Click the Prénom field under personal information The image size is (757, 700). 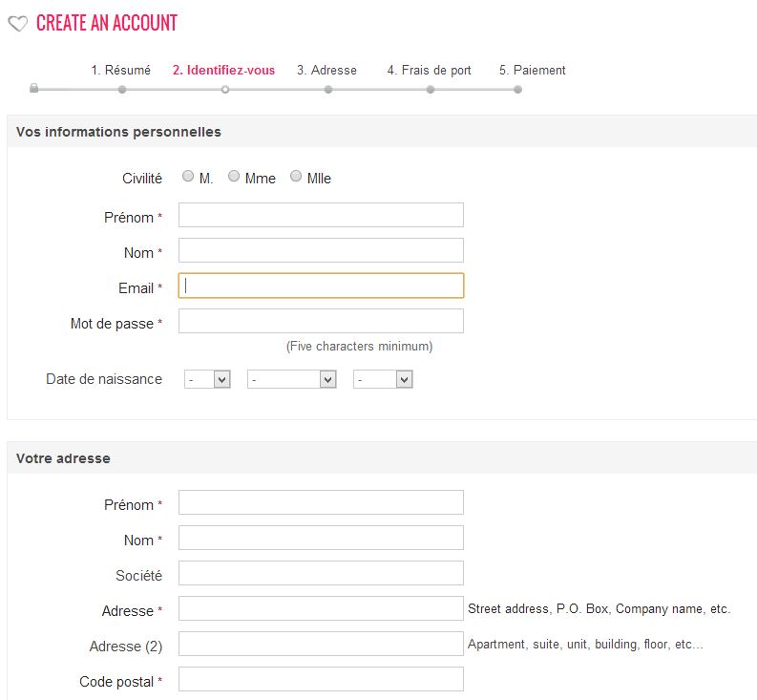point(321,215)
